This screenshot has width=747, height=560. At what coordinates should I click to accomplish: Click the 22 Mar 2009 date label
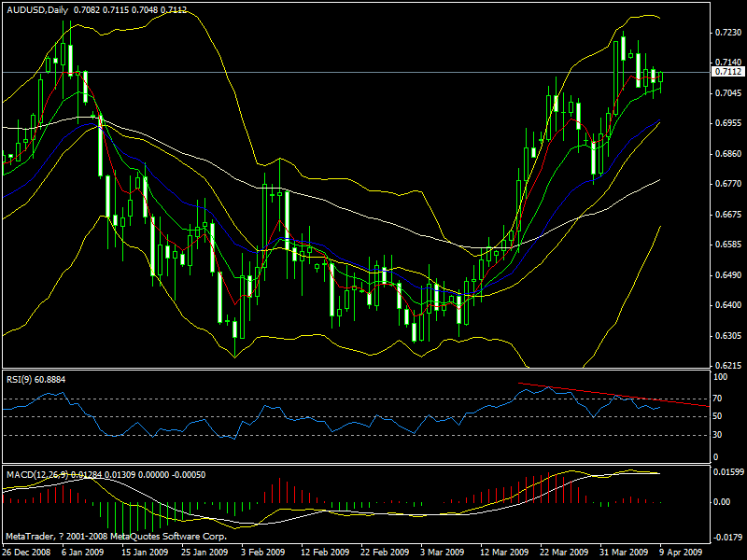tap(564, 552)
